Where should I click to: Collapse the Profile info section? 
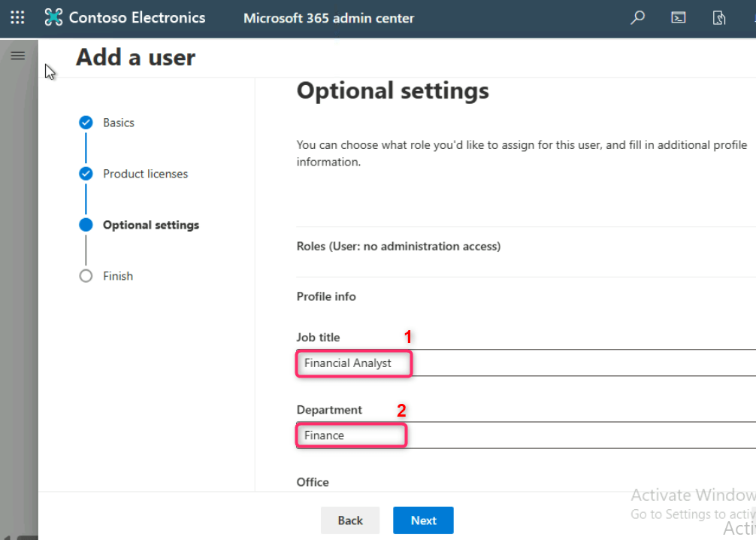(326, 296)
